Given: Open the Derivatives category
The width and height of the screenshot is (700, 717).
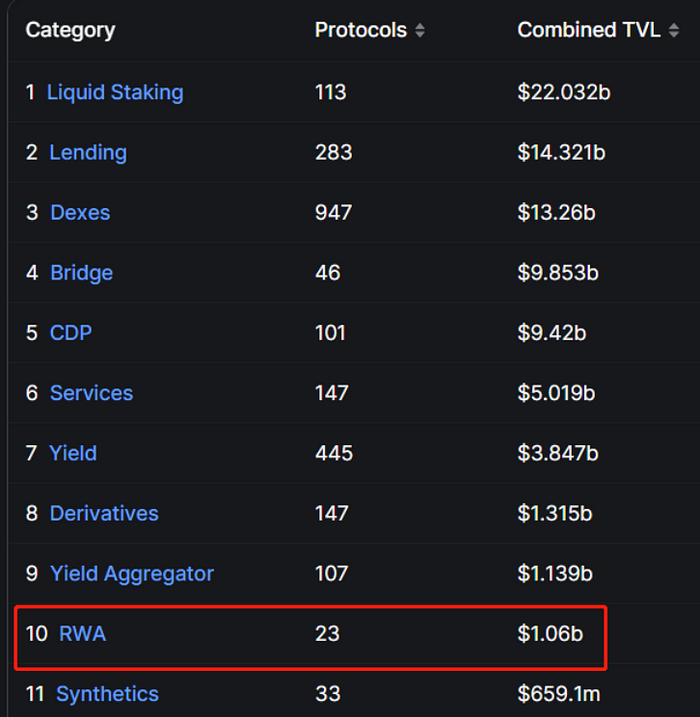Looking at the screenshot, I should coord(104,513).
